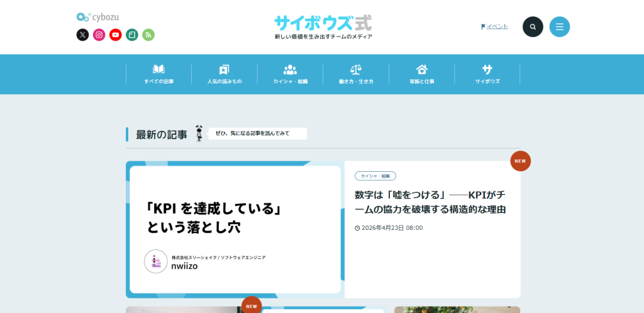Open the YouTube social icon
Image resolution: width=644 pixels, height=313 pixels.
click(116, 35)
